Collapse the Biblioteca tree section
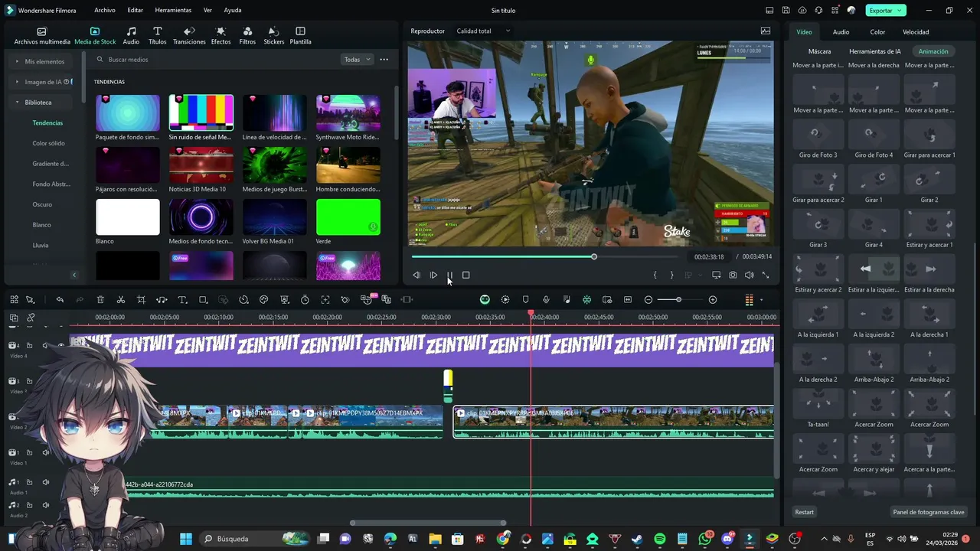980x551 pixels. (x=17, y=103)
